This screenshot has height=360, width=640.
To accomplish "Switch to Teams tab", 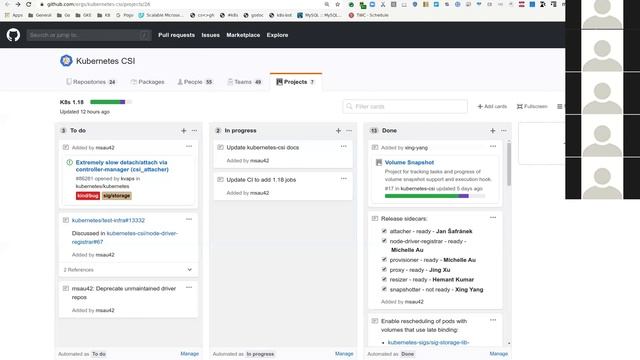I will pyautogui.click(x=244, y=82).
